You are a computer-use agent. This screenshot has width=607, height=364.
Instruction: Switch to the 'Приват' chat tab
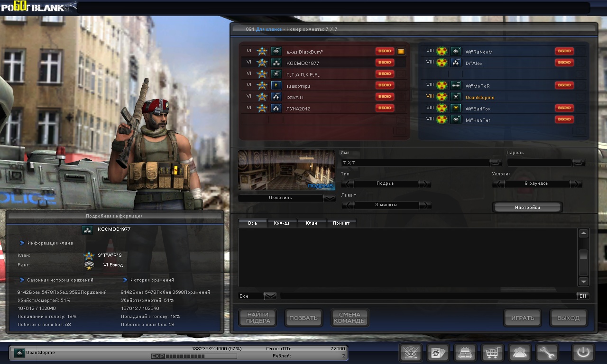click(341, 223)
